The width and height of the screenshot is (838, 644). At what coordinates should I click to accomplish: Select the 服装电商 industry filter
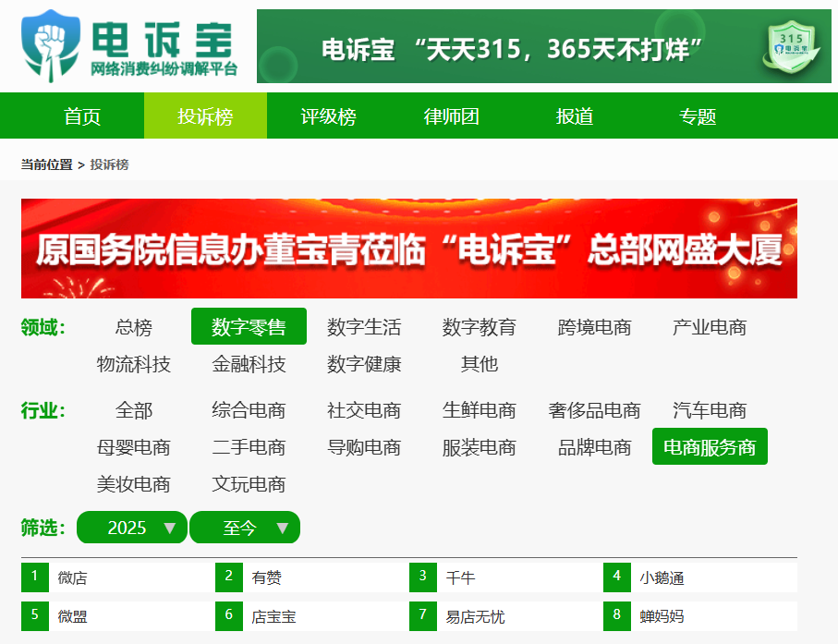click(480, 447)
